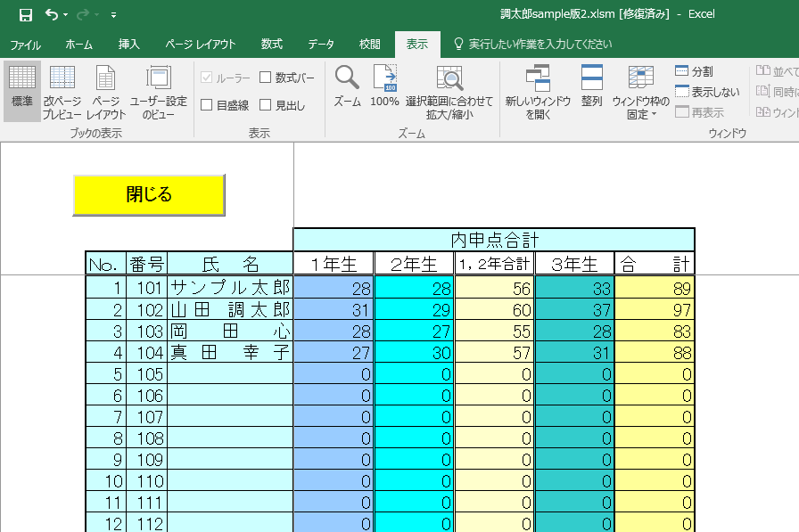Open the ズーム magnifier dialog
Viewport: 799px width, 532px height.
click(x=347, y=86)
